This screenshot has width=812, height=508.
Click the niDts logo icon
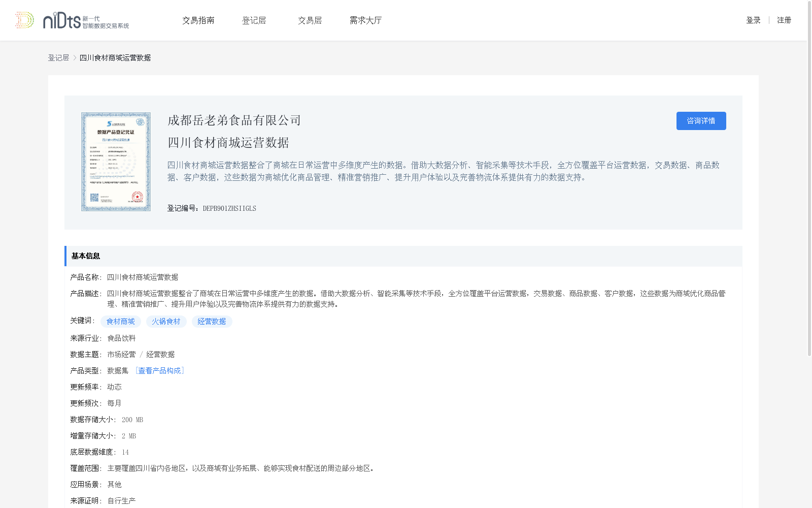pos(72,20)
